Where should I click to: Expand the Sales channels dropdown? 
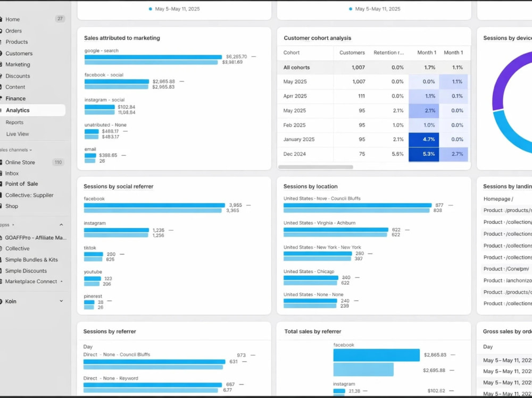click(16, 150)
